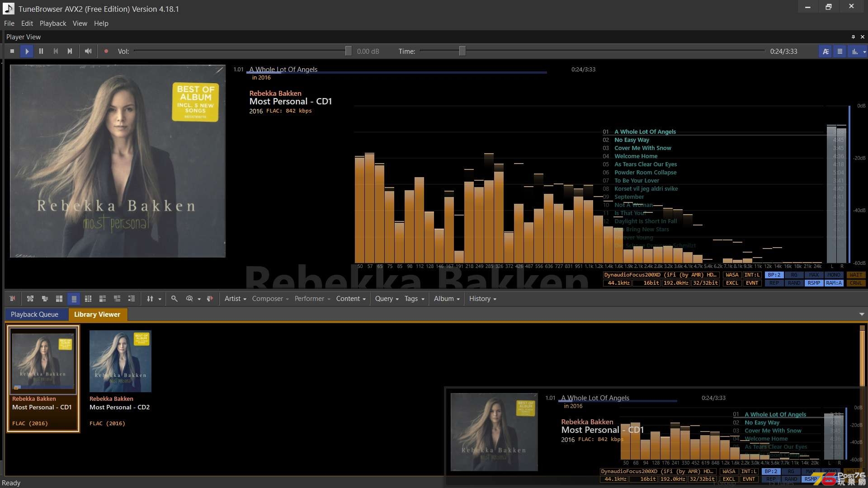Toggle the spectrum analyzer icon
Screen dimensions: 868x488
tap(854, 52)
